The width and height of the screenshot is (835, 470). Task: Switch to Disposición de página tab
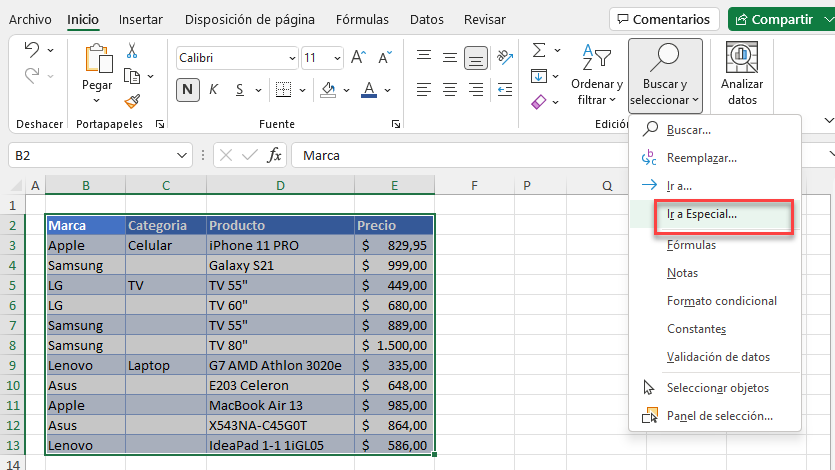(250, 20)
